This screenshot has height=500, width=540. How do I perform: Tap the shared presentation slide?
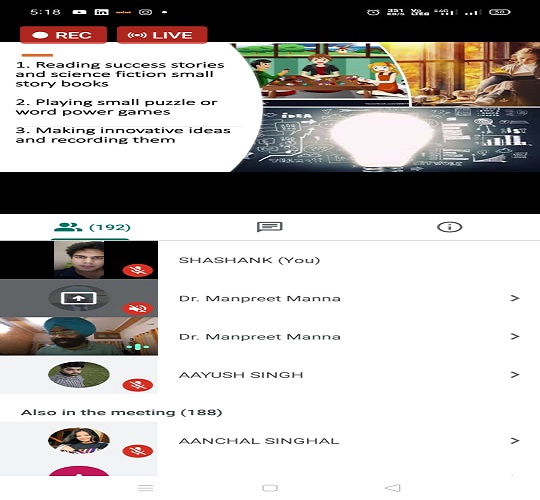pos(270,107)
